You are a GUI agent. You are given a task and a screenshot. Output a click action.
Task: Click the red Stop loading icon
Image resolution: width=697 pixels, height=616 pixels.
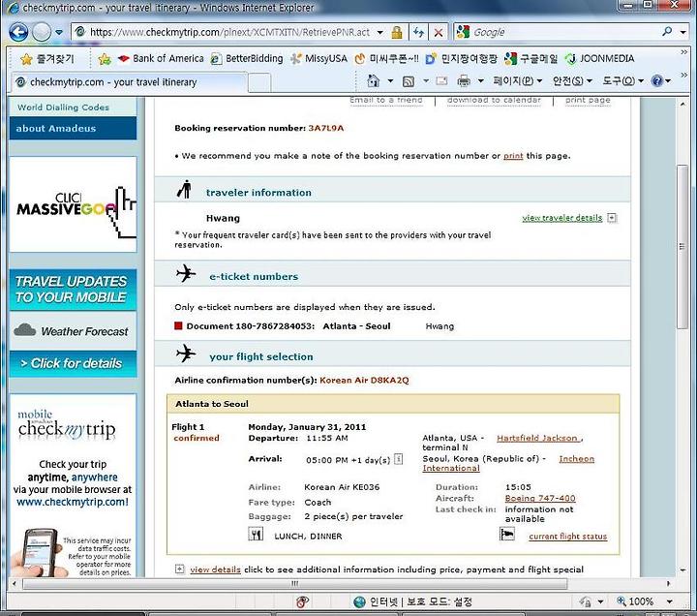439,33
